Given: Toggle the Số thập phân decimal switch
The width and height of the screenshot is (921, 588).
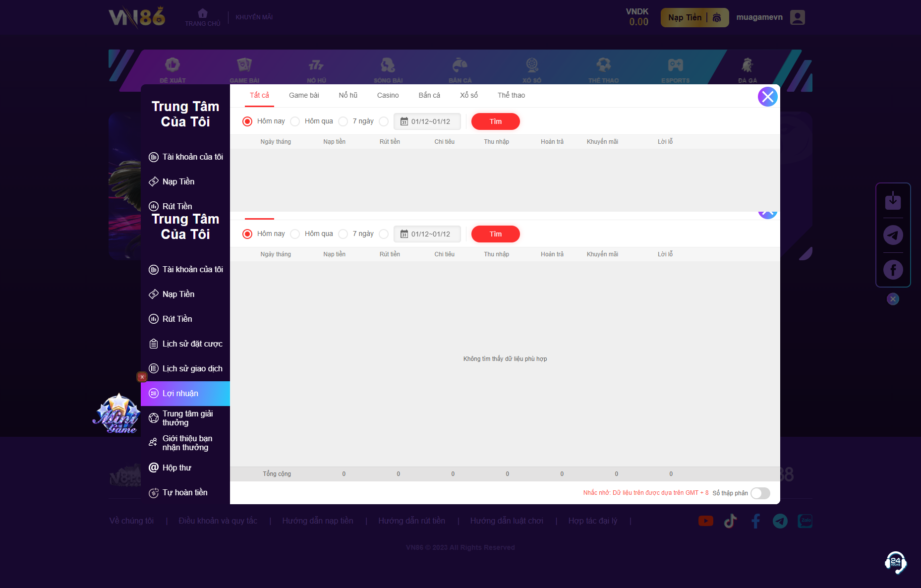Looking at the screenshot, I should tap(760, 493).
